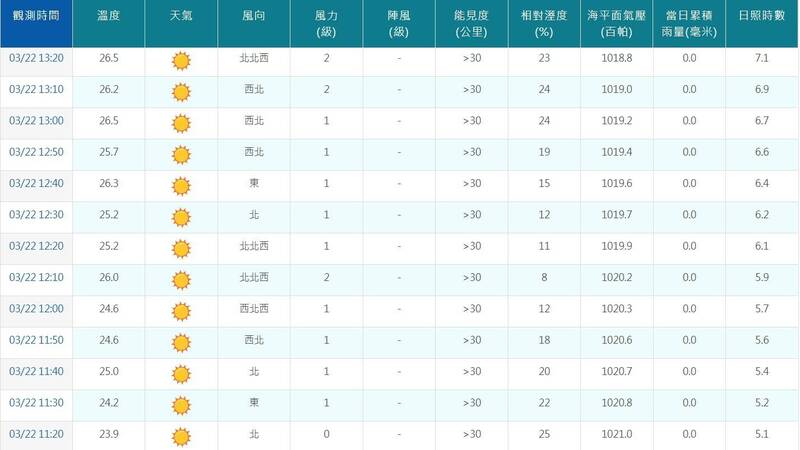The image size is (800, 450).
Task: Click the sunny icon for 03/22 11:30
Action: (181, 406)
